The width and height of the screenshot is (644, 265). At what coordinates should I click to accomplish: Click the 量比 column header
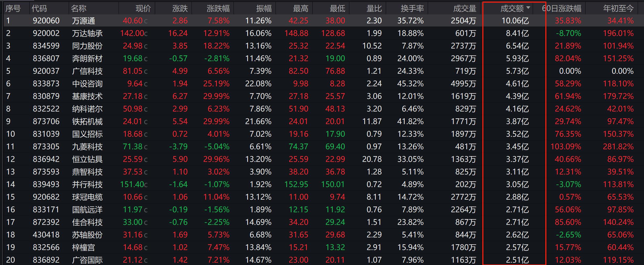click(374, 9)
